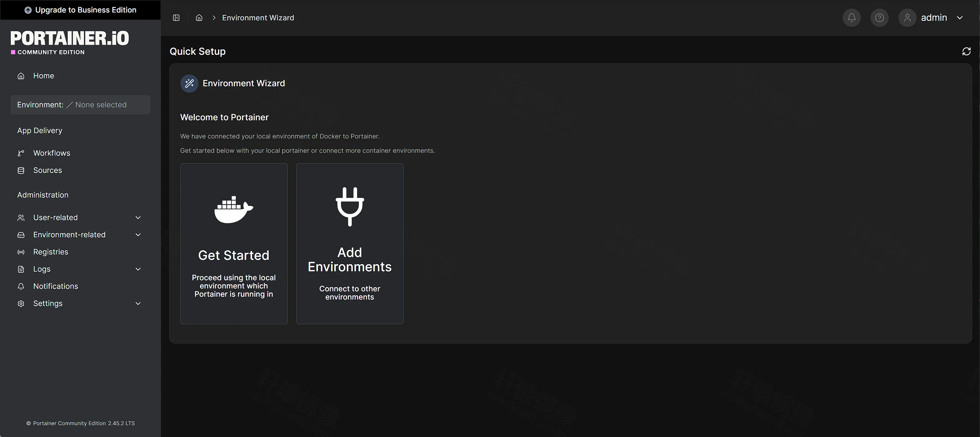Click the Portainer.io logo
The image size is (980, 437).
[x=70, y=42]
